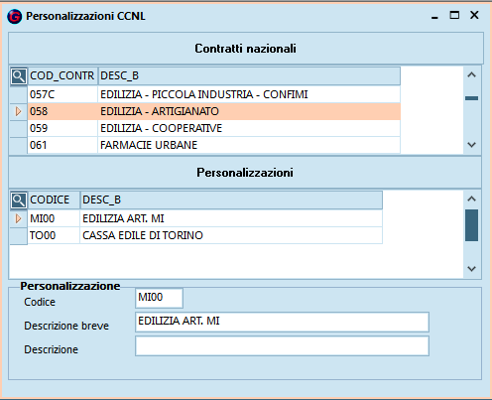Click the application logo in title bar
The image size is (492, 400).
point(14,16)
